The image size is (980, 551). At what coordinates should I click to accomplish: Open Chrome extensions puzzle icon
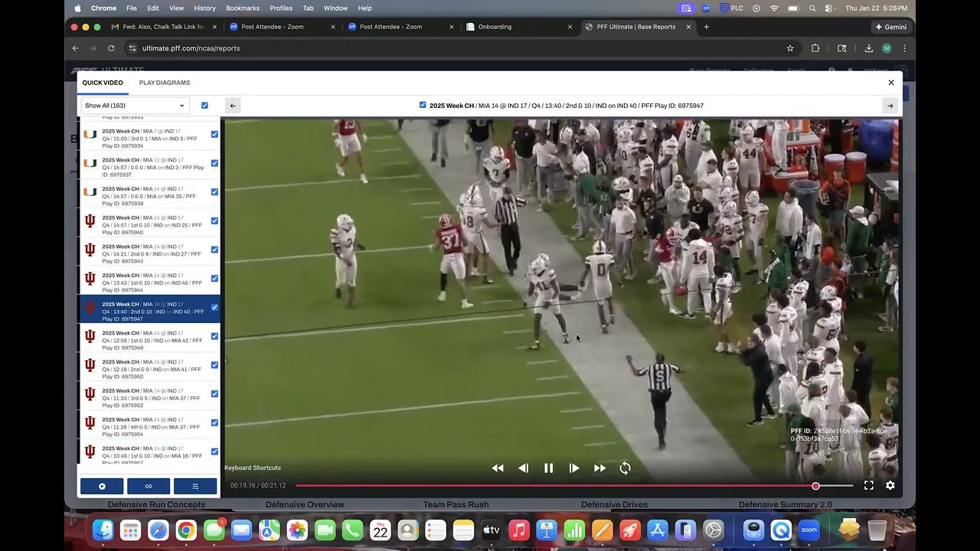click(815, 48)
